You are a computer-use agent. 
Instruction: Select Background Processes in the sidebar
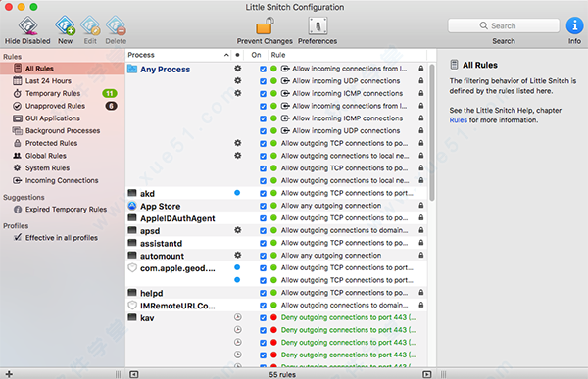(63, 131)
